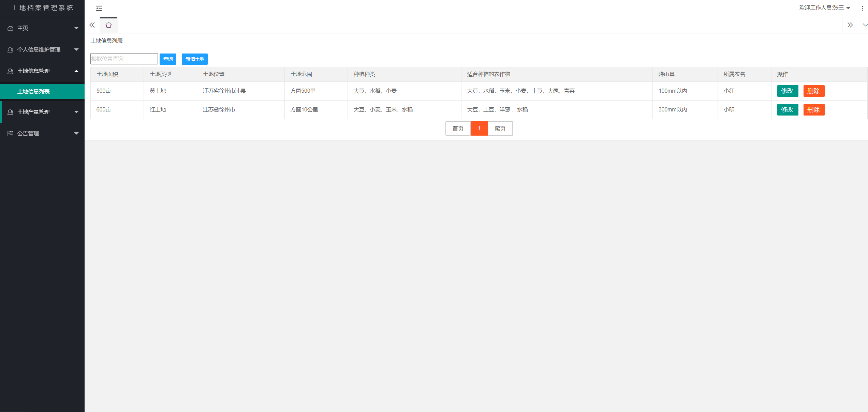
Task: Click the calendar icon beside 公告管理
Action: click(11, 134)
